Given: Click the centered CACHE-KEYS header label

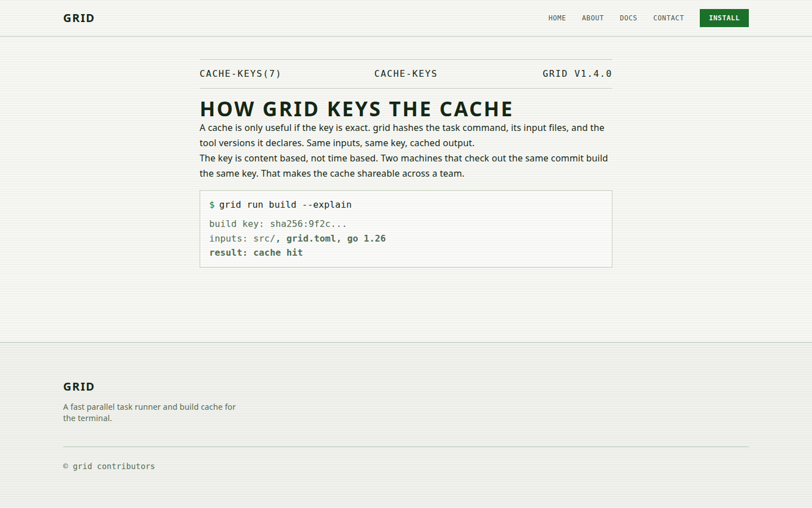Looking at the screenshot, I should pyautogui.click(x=406, y=74).
